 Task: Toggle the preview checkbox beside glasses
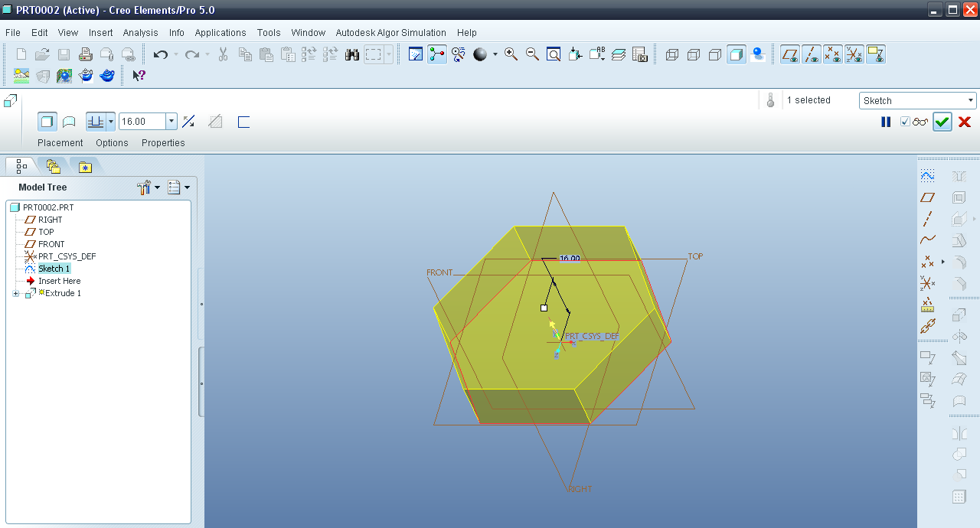pyautogui.click(x=906, y=122)
